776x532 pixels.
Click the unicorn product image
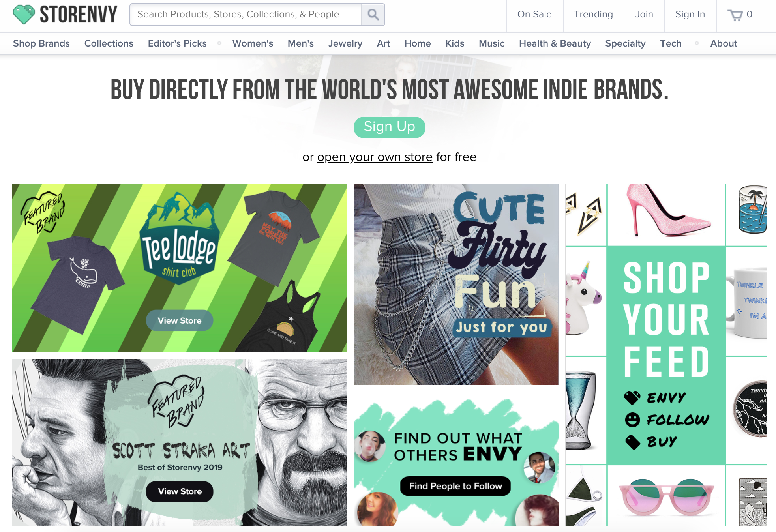point(585,302)
